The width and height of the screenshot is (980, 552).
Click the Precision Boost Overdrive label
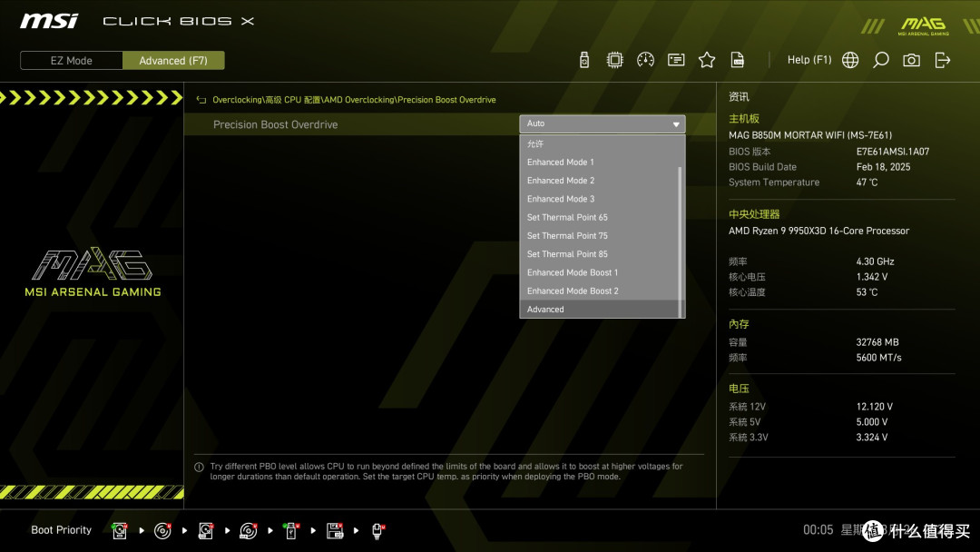275,124
